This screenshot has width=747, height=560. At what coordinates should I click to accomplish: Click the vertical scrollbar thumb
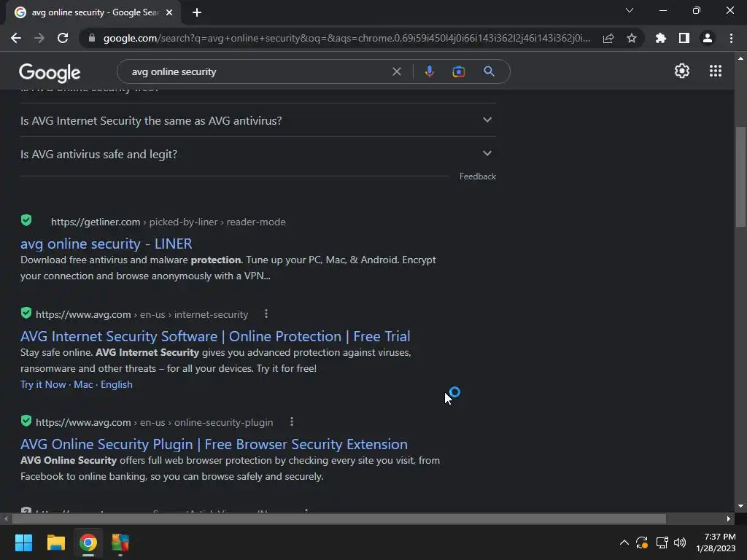(x=740, y=176)
